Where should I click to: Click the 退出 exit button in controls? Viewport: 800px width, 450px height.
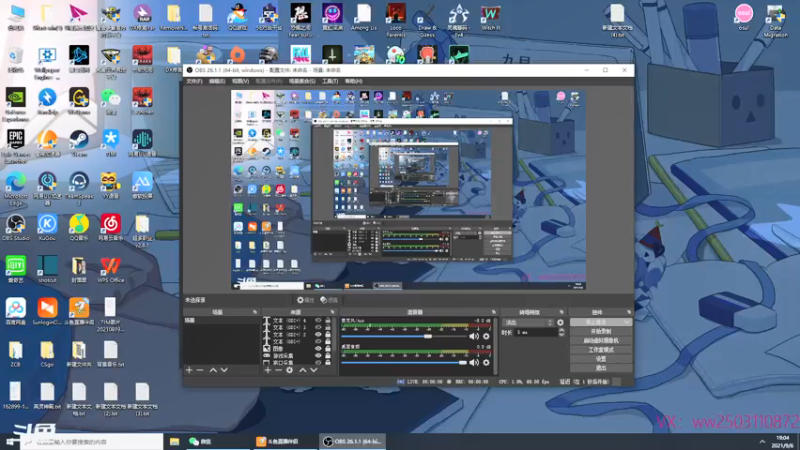[601, 368]
